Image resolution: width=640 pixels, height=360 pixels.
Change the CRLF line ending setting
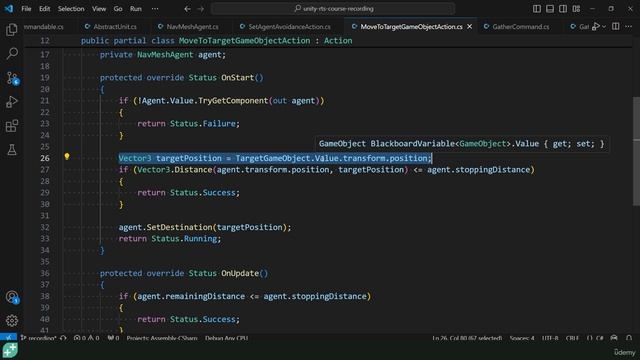click(x=572, y=338)
